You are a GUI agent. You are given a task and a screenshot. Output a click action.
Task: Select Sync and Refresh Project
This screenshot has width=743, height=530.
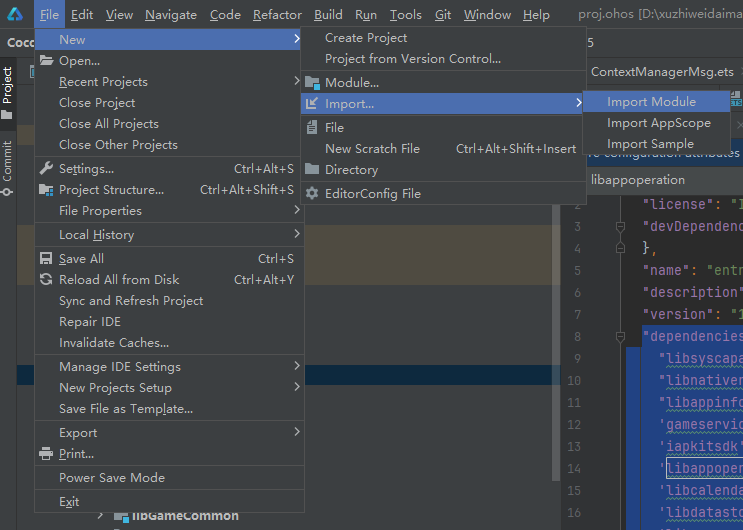click(169, 301)
